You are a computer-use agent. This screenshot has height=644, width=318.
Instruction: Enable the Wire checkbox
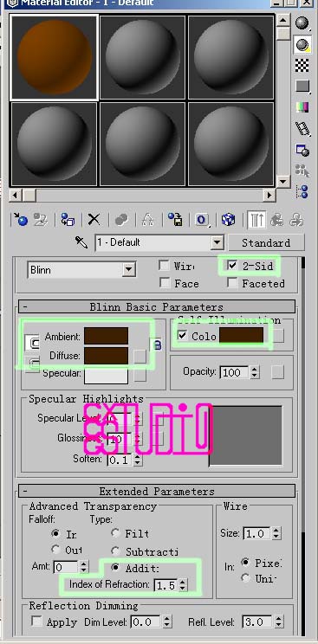click(164, 266)
